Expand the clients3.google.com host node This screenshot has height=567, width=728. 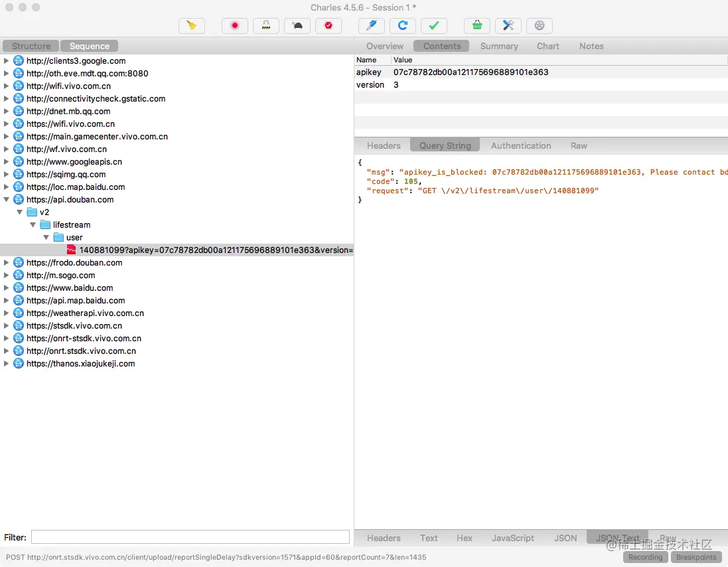pyautogui.click(x=6, y=60)
